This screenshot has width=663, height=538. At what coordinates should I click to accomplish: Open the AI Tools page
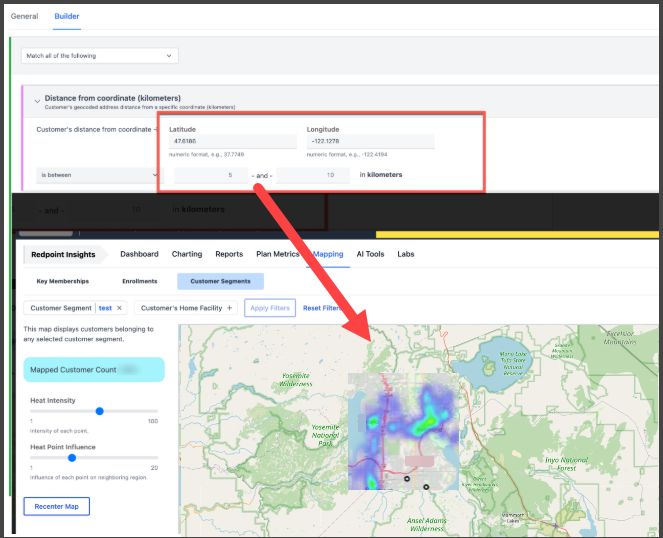tap(370, 254)
